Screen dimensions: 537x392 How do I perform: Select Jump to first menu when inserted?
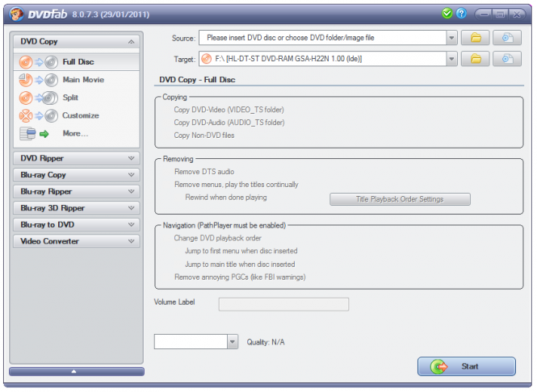coord(241,251)
